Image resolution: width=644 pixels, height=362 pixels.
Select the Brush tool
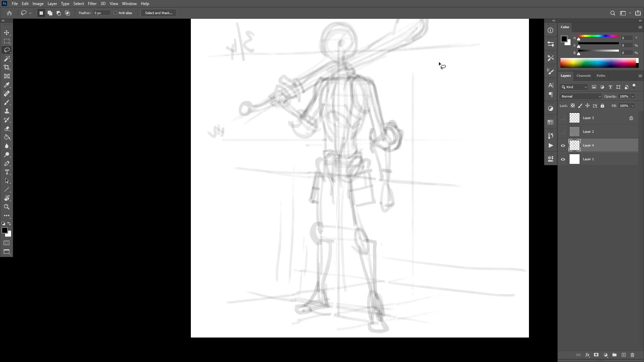7,103
